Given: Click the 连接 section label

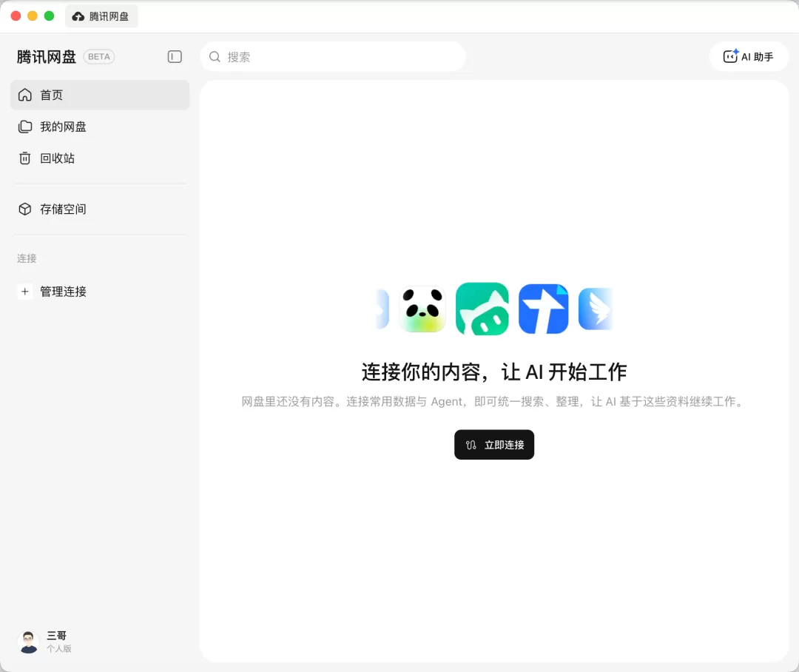Looking at the screenshot, I should click(x=27, y=258).
